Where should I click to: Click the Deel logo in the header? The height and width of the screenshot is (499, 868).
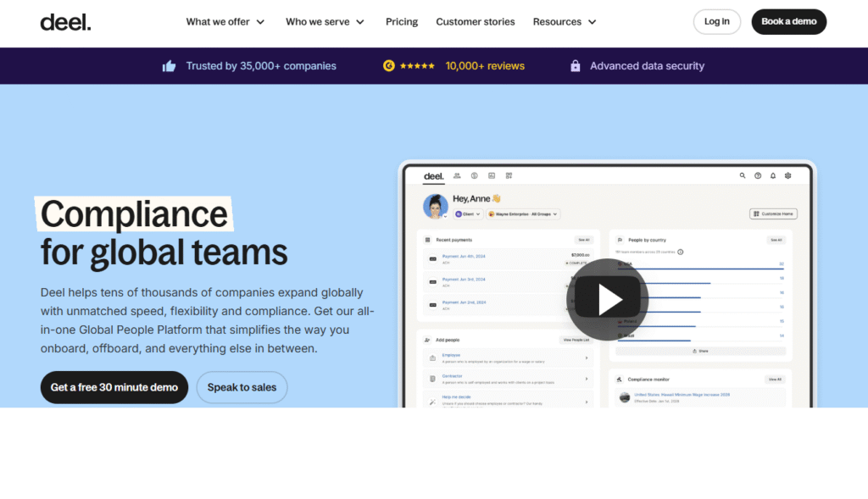65,22
